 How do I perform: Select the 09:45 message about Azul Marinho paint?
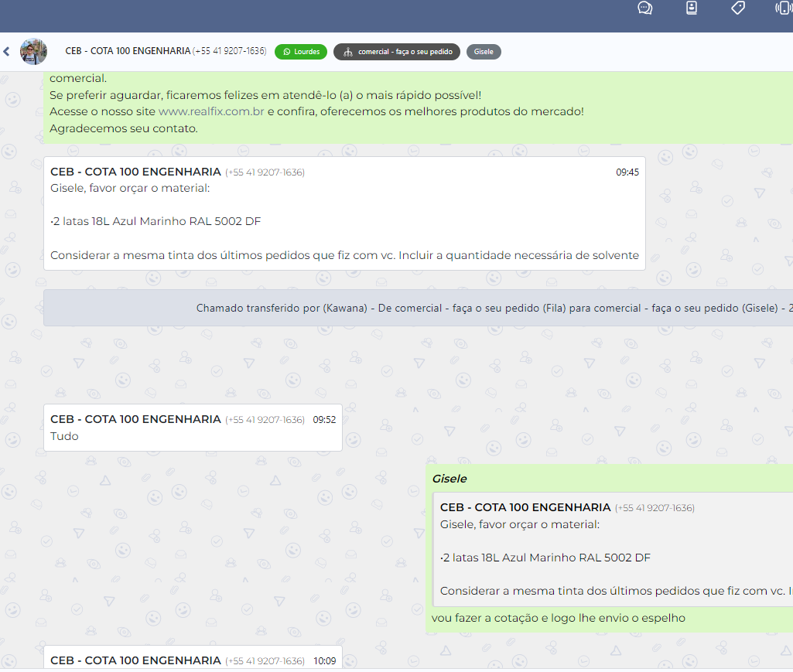tap(344, 221)
